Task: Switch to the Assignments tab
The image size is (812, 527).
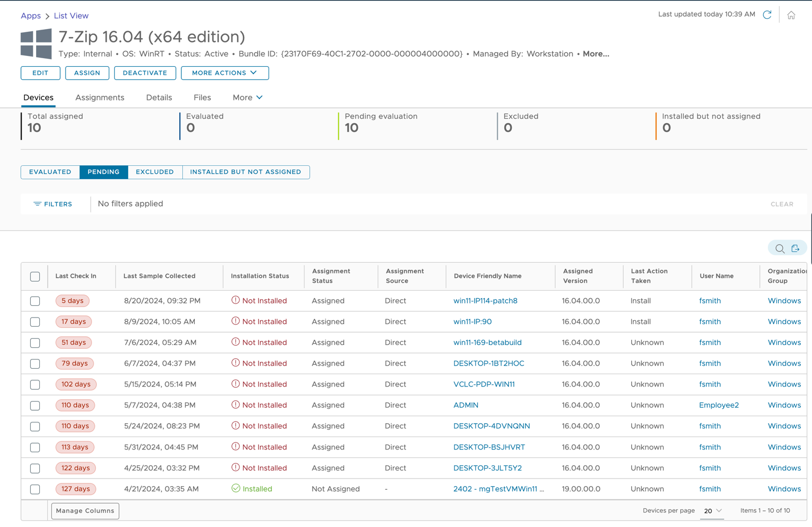Action: [100, 97]
